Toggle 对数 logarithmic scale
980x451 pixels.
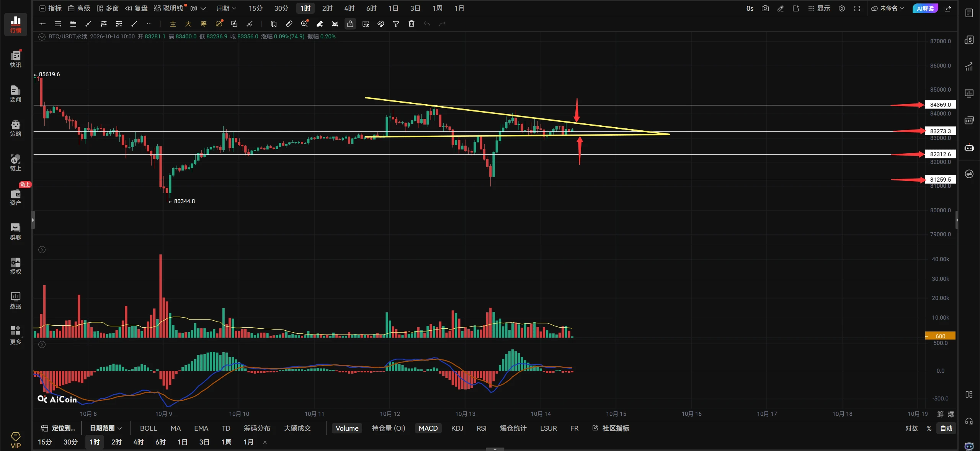911,428
